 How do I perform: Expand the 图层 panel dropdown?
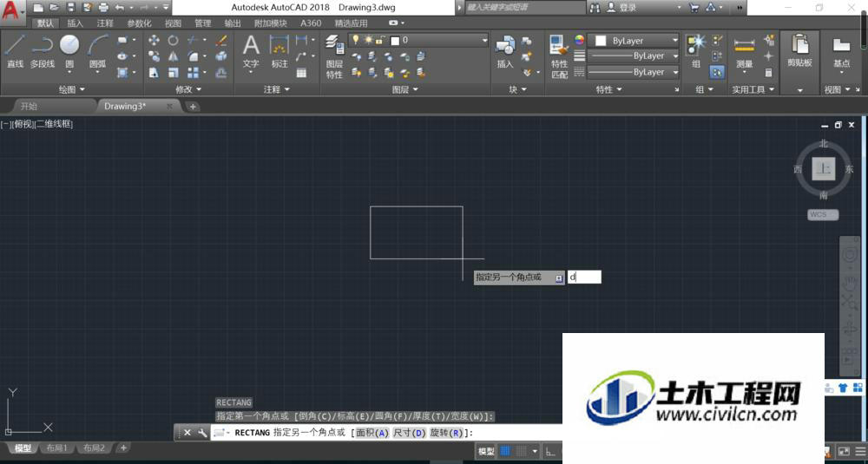coord(405,89)
